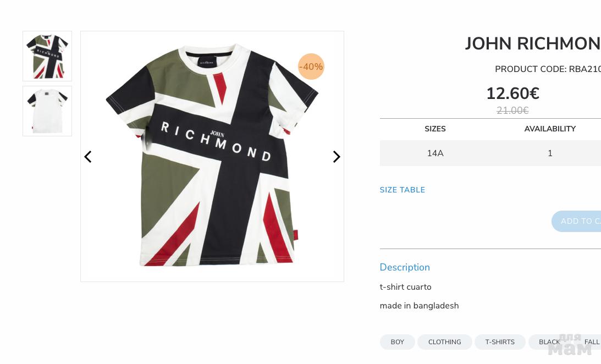The height and width of the screenshot is (364, 601).
Task: Click the 12.60€ sale price
Action: coord(512,94)
